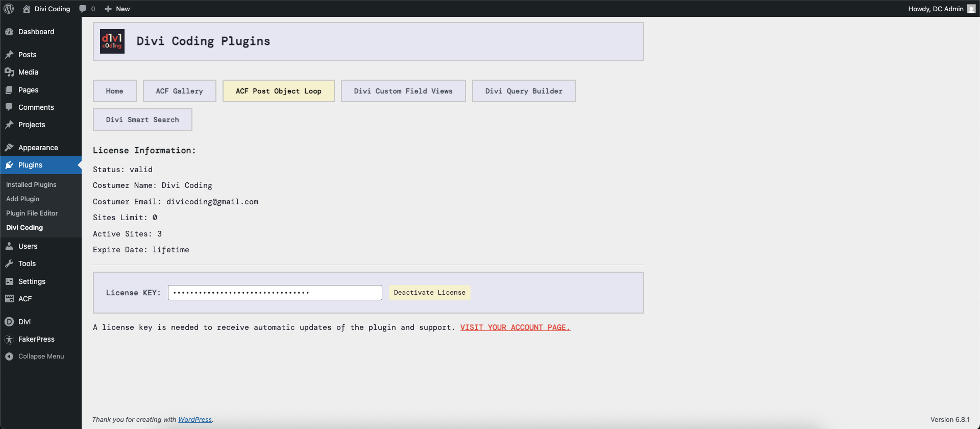Viewport: 980px width, 429px height.
Task: Click the Plugins plug icon
Action: [x=9, y=165]
